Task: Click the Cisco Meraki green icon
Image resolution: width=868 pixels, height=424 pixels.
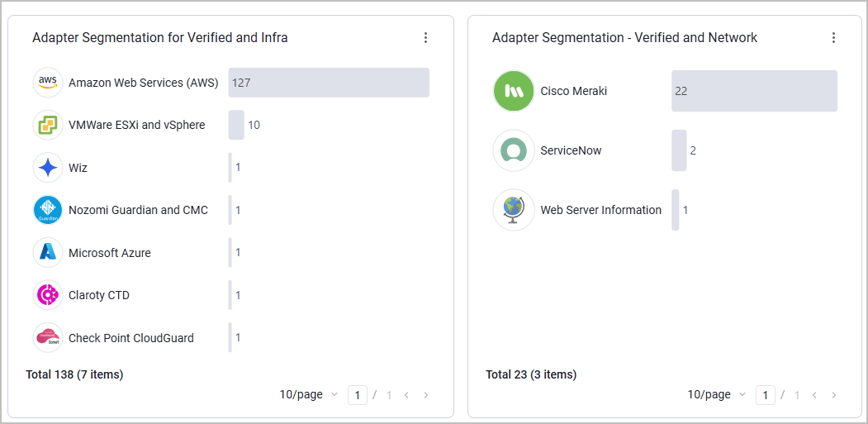Action: click(x=514, y=91)
